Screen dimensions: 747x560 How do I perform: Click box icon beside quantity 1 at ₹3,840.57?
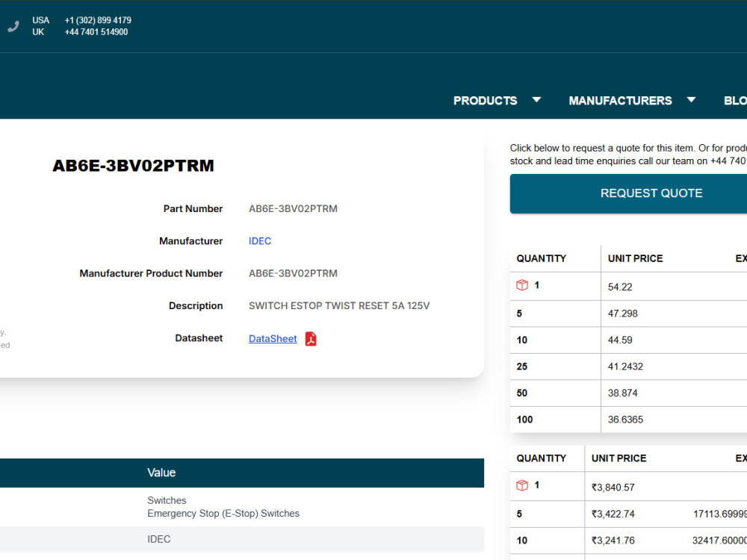tap(522, 485)
